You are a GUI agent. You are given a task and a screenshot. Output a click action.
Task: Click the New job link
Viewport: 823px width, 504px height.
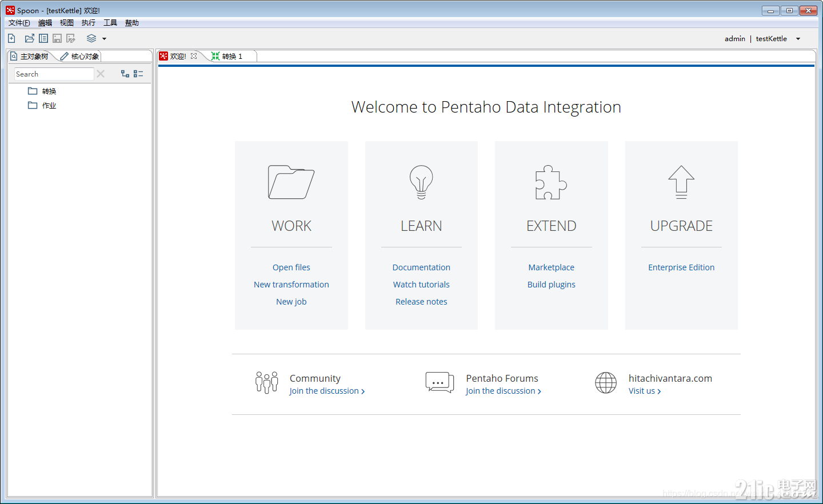[291, 302]
